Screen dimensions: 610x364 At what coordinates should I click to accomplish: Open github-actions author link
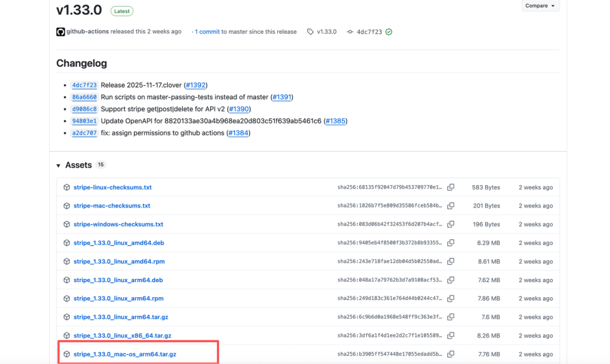(x=88, y=32)
